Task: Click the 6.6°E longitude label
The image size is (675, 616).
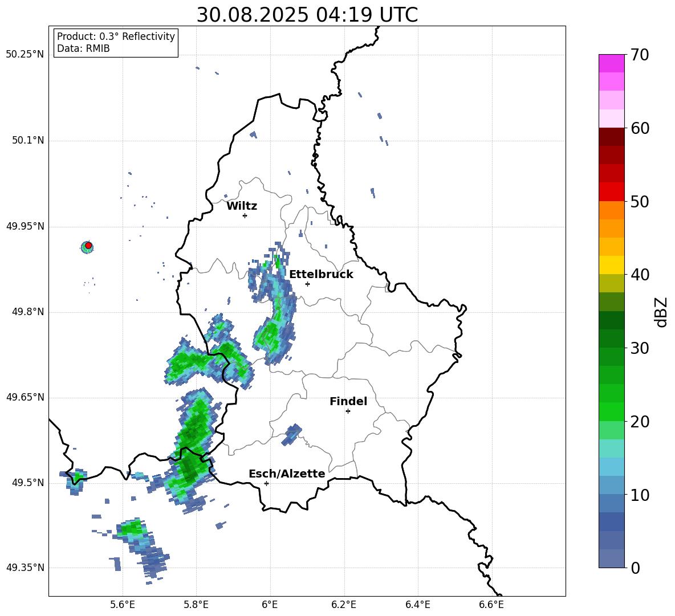Action: [x=491, y=605]
